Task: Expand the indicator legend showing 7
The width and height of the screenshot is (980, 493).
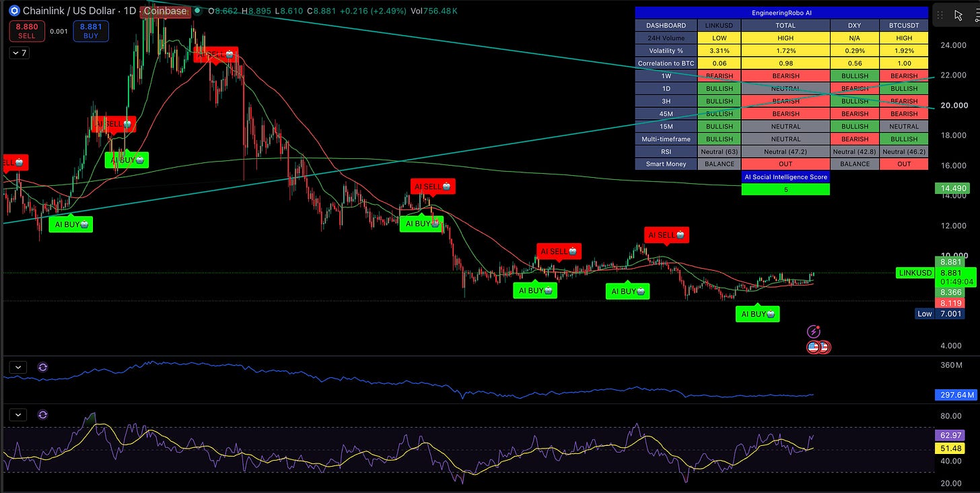Action: pos(20,53)
